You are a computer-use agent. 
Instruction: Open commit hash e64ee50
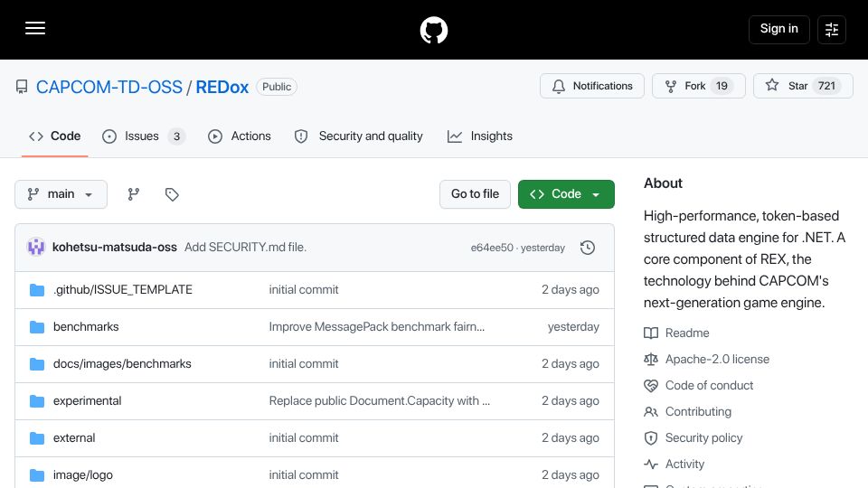coord(492,248)
